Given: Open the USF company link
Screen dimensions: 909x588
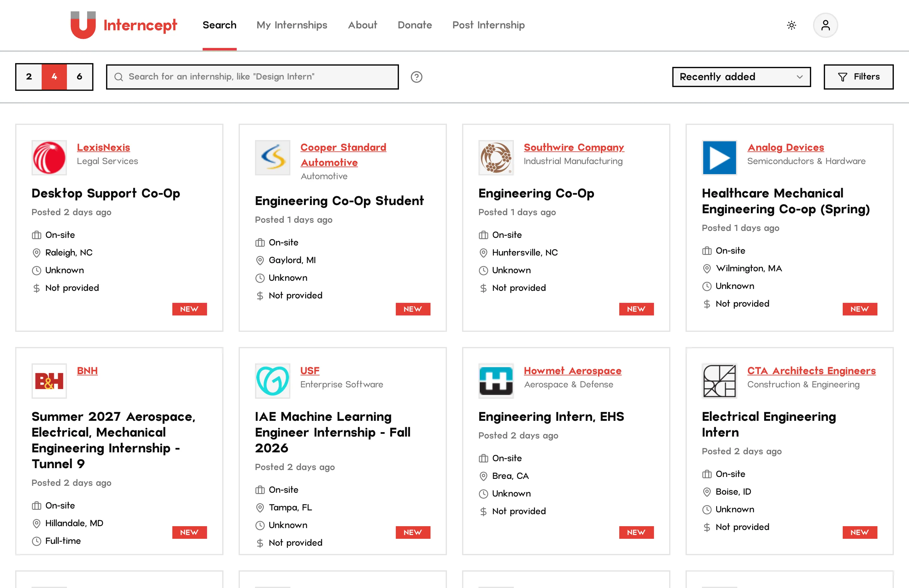Looking at the screenshot, I should tap(310, 371).
